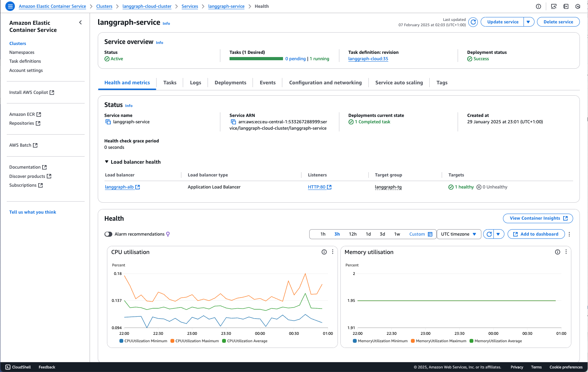The width and height of the screenshot is (588, 372).
Task: Toggle CPUUtilization Minimum legend series
Action: pyautogui.click(x=143, y=341)
